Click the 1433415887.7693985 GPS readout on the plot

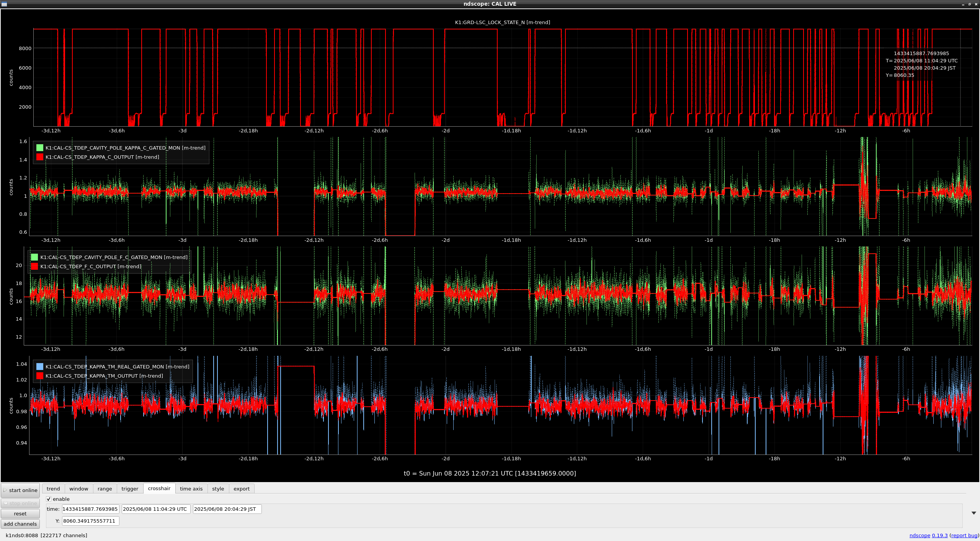pyautogui.click(x=921, y=53)
